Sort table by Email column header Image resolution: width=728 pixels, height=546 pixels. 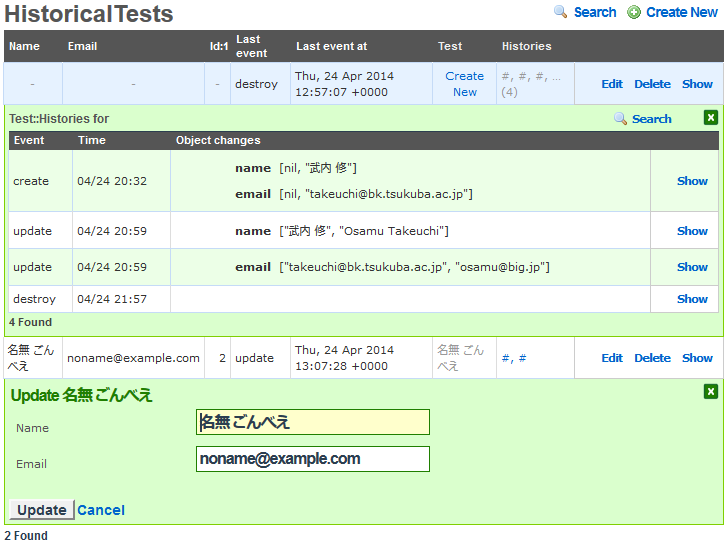[82, 46]
